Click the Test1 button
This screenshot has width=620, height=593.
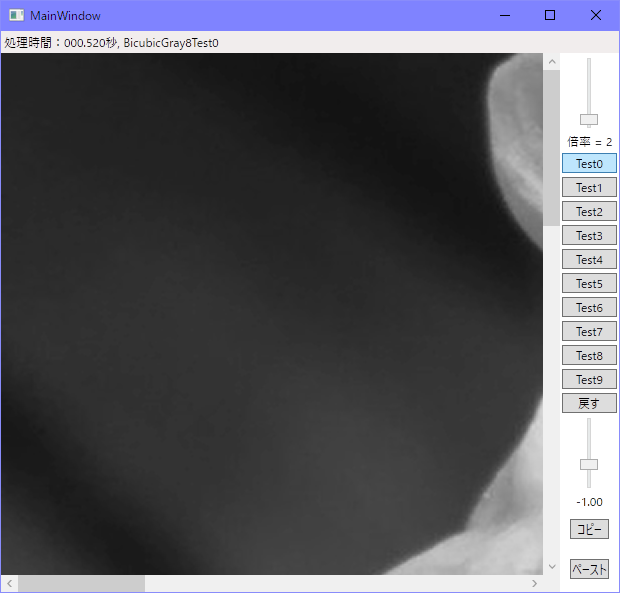pos(589,187)
